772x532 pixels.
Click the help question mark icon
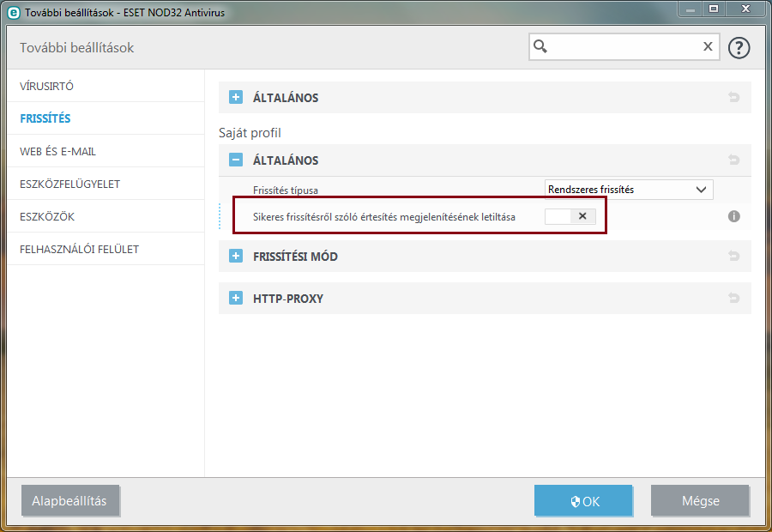tap(739, 48)
